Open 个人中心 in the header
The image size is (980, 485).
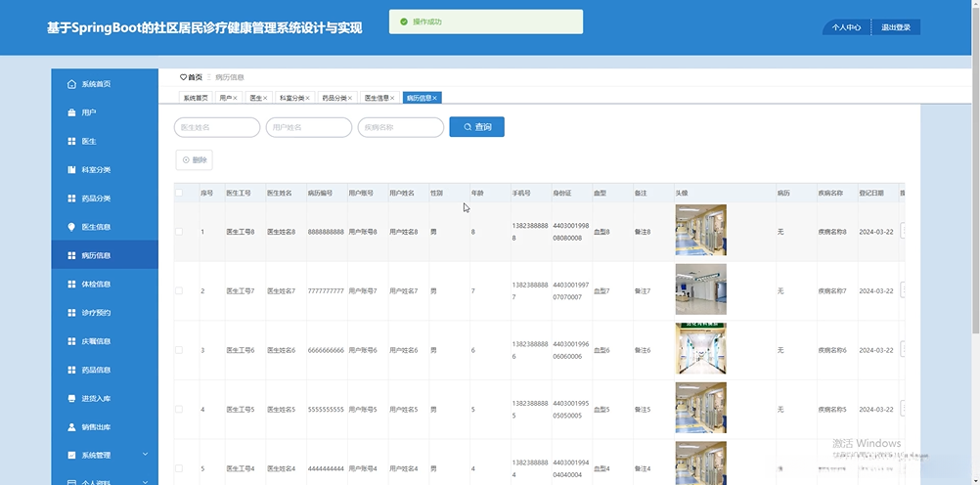(x=846, y=27)
